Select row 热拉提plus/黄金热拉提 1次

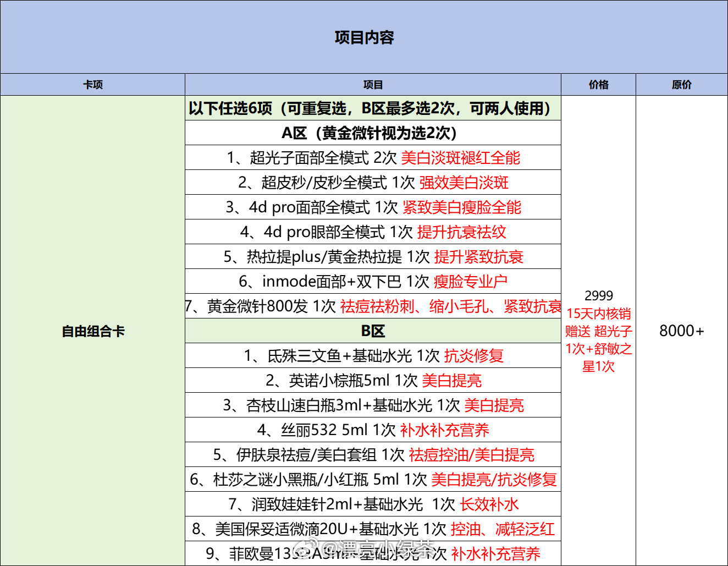373,257
